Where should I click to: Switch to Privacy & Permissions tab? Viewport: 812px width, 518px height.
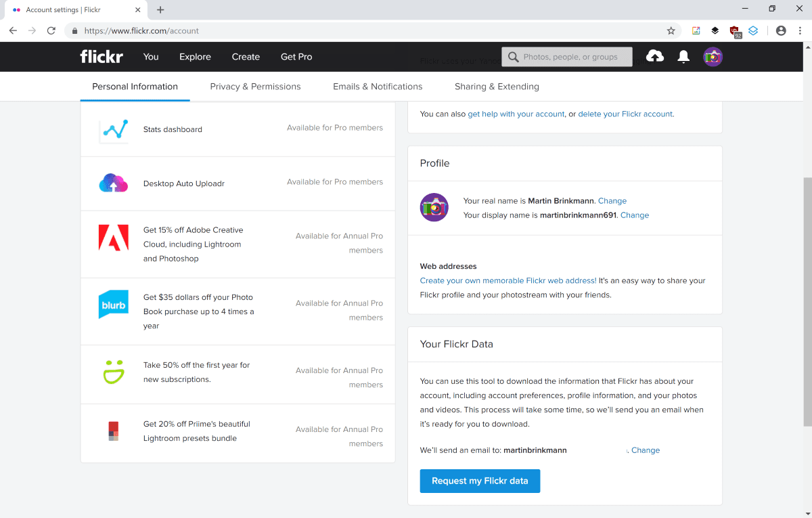click(255, 87)
